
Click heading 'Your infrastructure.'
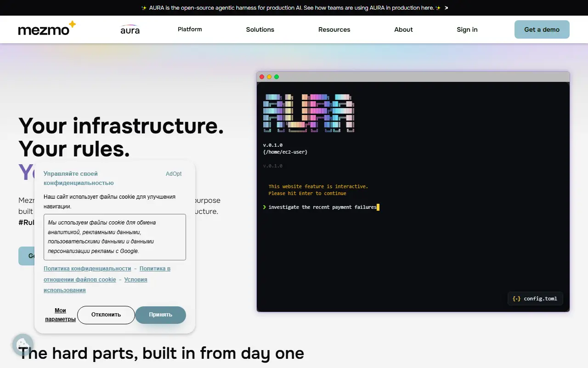(121, 126)
